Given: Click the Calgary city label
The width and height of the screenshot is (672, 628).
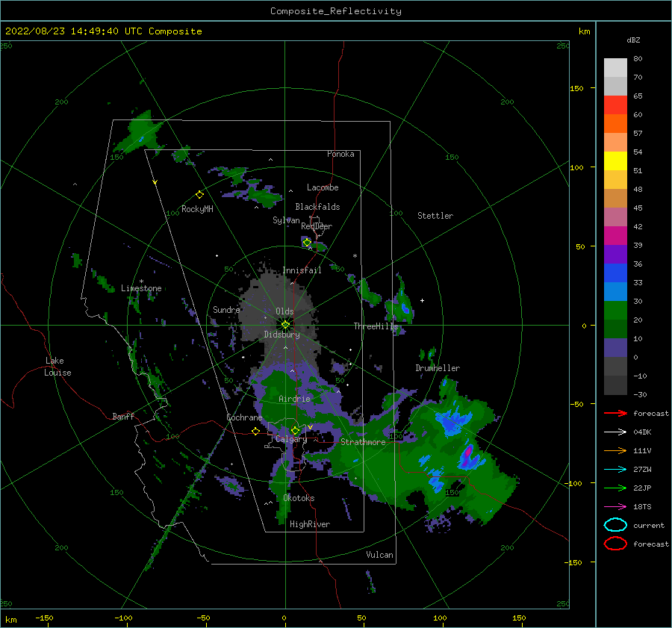Looking at the screenshot, I should coord(291,439).
